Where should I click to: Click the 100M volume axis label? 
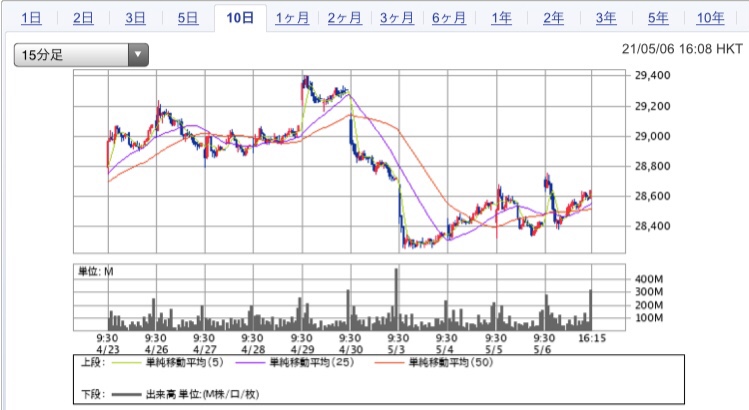(649, 318)
